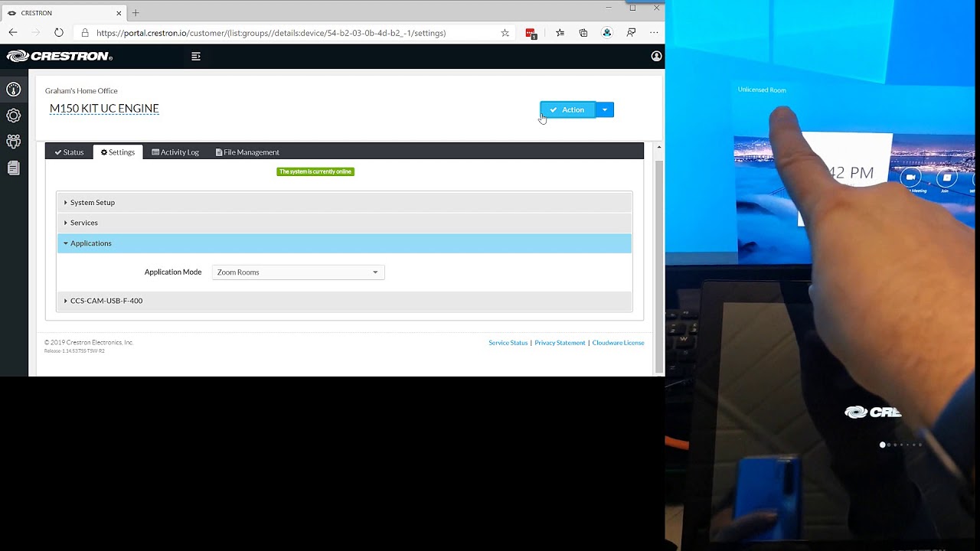Screen dimensions: 980x551
Task: Close the CRESTRON browser tab
Action: pyautogui.click(x=119, y=13)
